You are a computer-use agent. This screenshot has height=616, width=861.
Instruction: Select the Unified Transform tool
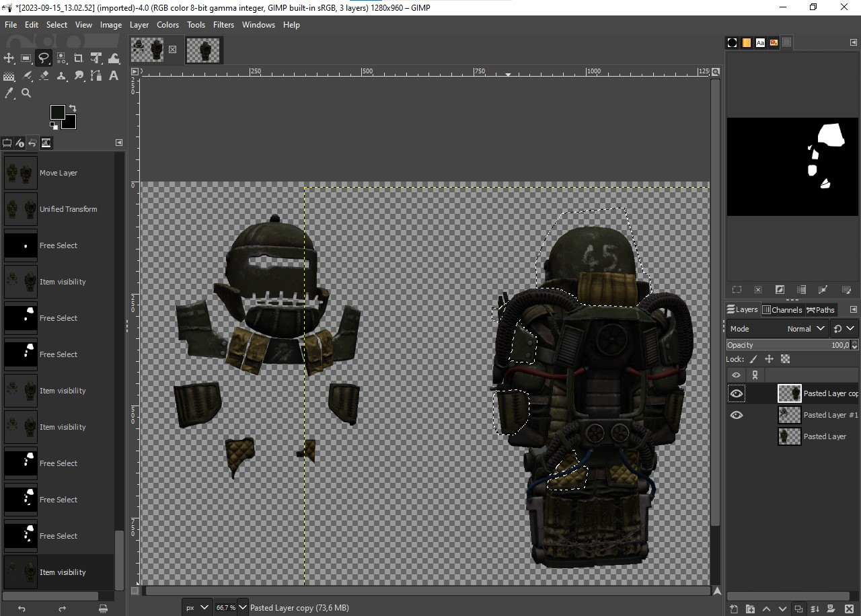96,59
